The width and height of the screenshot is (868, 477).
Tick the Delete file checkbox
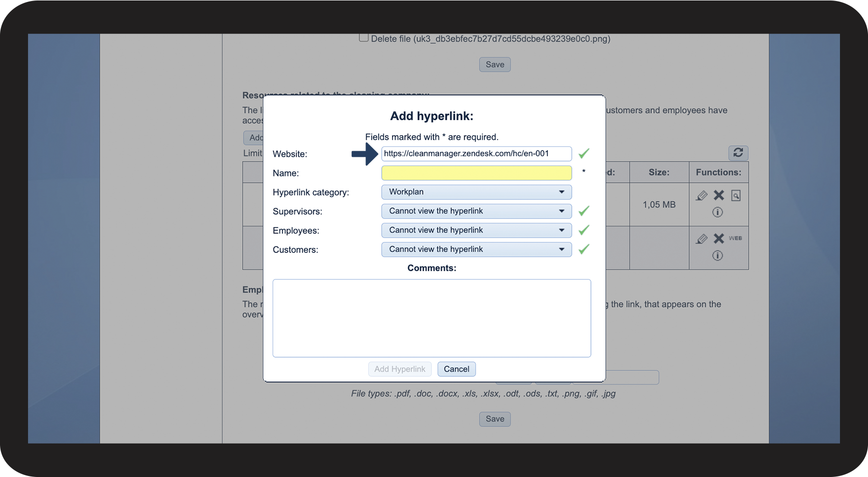click(x=364, y=38)
